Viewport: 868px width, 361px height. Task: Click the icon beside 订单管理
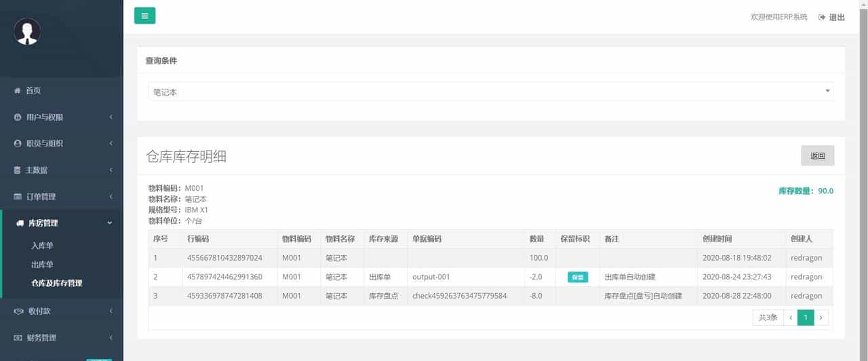pos(18,196)
